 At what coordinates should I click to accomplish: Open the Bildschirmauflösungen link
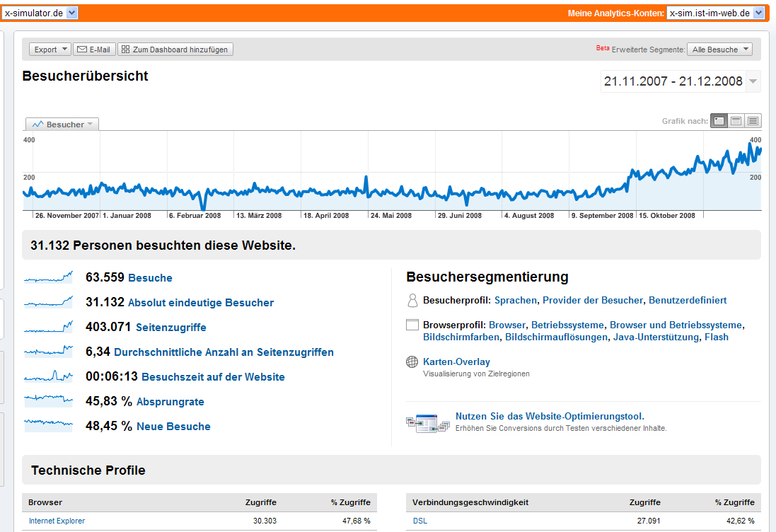click(556, 337)
